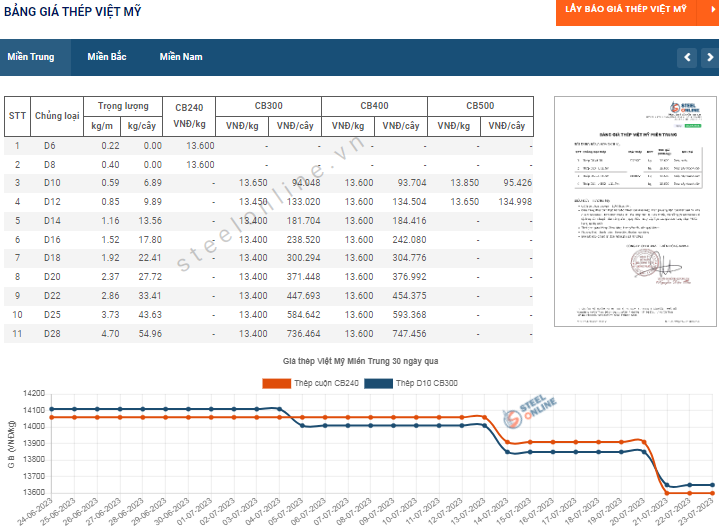
Task: Click the 736.464 price cell
Action: click(304, 334)
